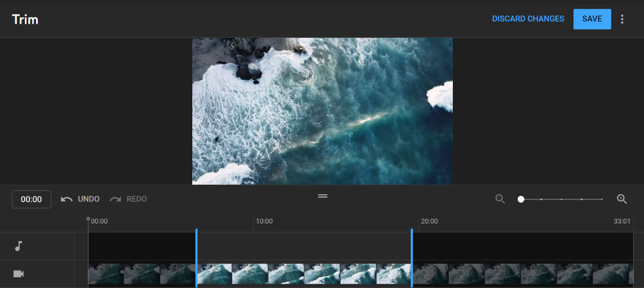Click the 00:00 timecode input field
This screenshot has width=644, height=288.
32,199
